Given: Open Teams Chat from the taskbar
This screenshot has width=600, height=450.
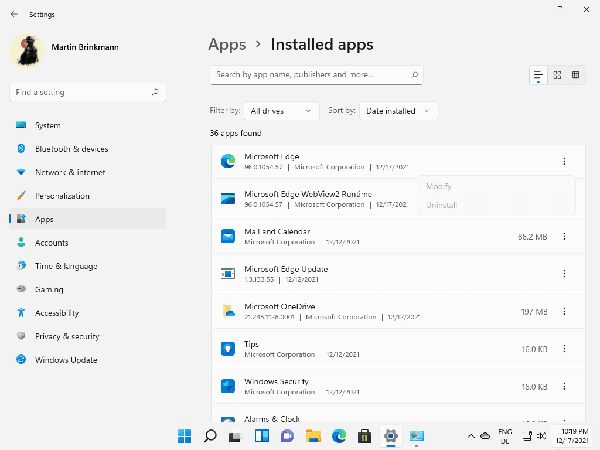Looking at the screenshot, I should [287, 436].
